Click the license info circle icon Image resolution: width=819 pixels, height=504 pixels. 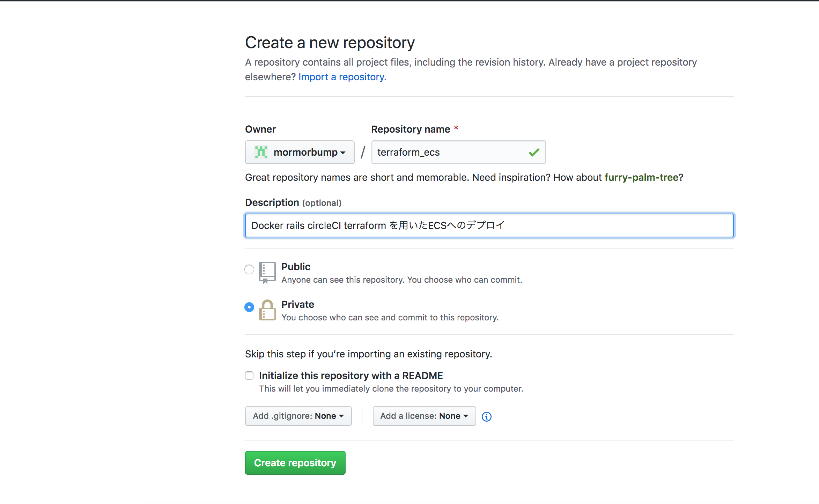click(486, 416)
